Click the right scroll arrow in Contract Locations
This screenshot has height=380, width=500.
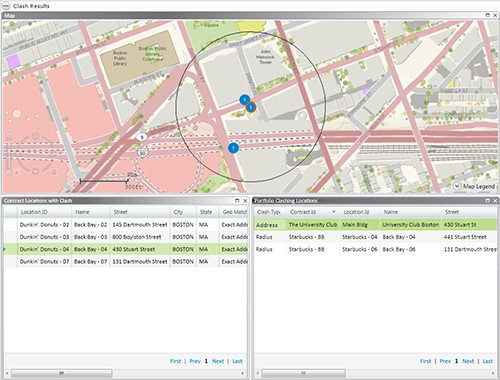[243, 373]
